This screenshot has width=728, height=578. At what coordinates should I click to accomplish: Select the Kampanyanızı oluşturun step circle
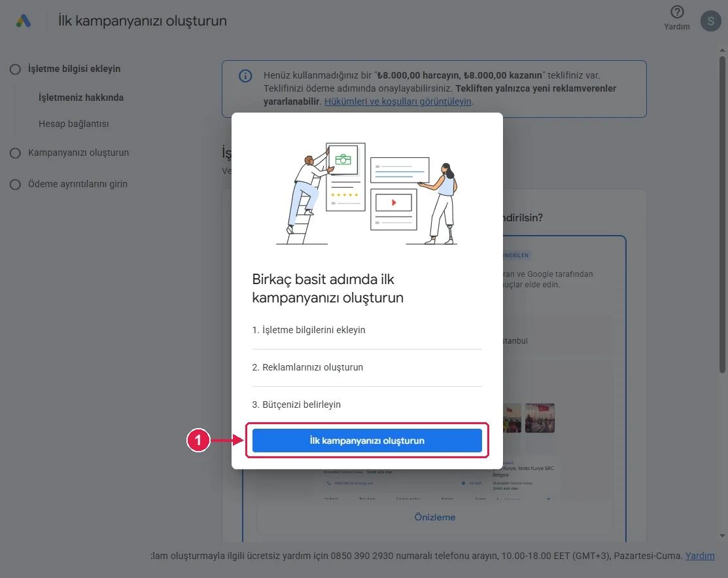pos(15,153)
